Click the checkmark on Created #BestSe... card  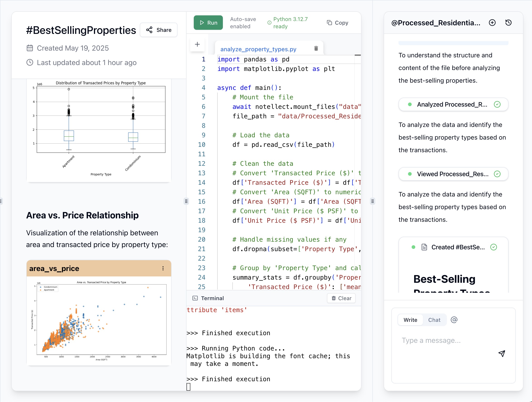(493, 247)
